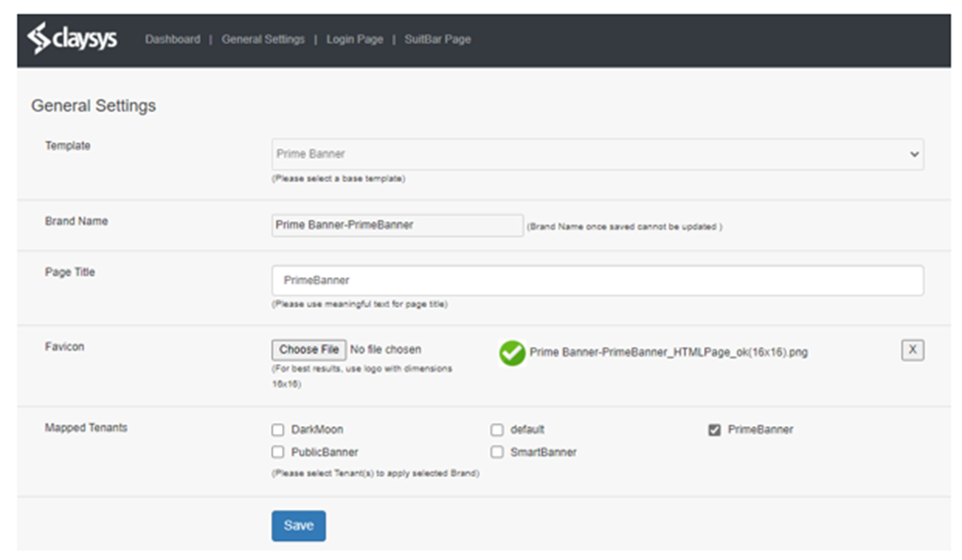Screen dimensions: 962x560
Task: Click the Brand Name input field
Action: pos(397,225)
